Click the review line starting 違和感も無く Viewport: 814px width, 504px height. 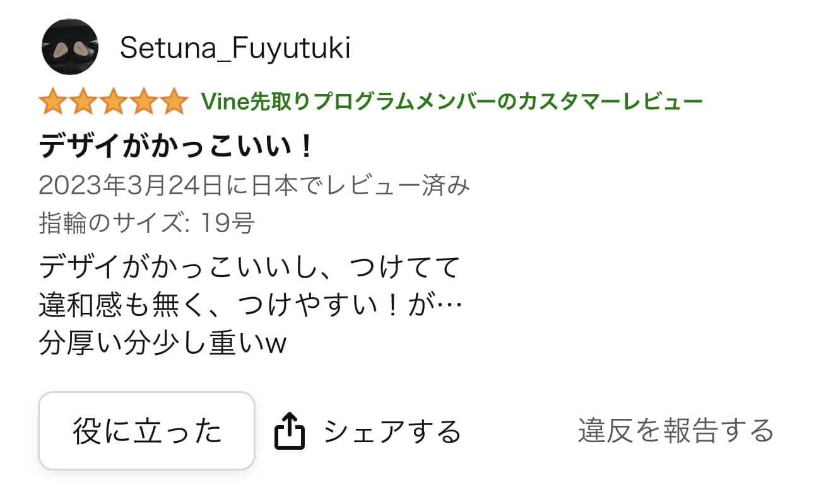251,307
